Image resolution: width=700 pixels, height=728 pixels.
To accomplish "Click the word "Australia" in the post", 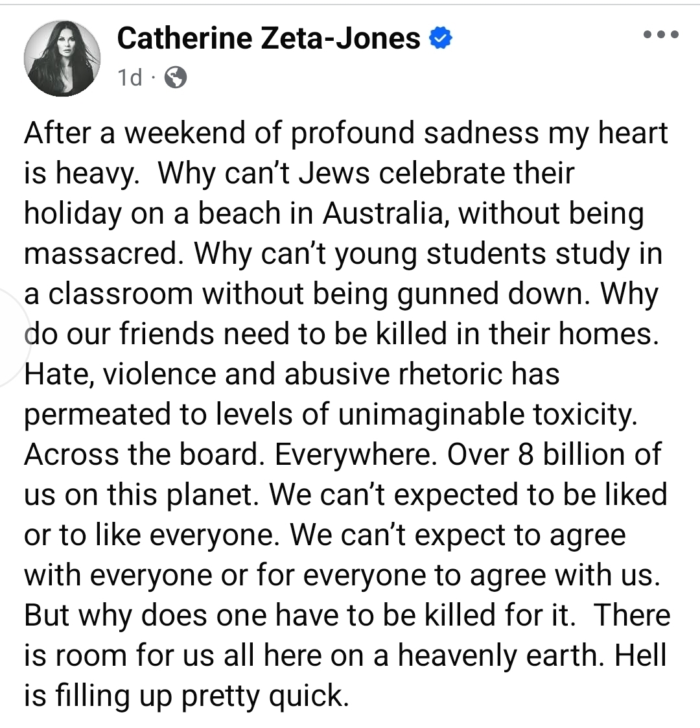I will pyautogui.click(x=383, y=213).
